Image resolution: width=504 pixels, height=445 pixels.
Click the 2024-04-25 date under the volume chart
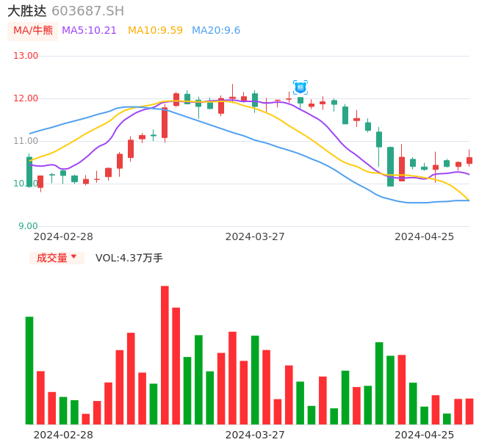[x=424, y=435]
